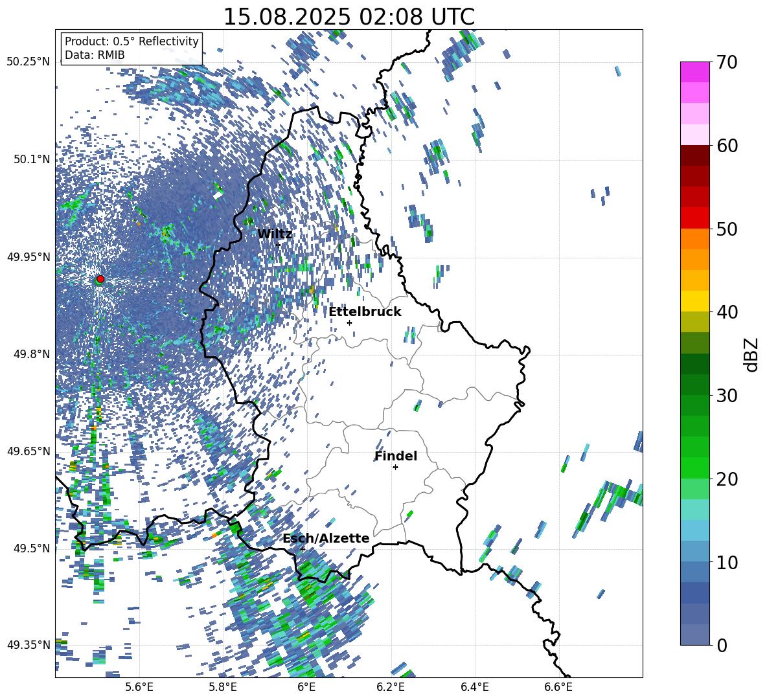Image resolution: width=767 pixels, height=700 pixels.
Task: Click the colorbar value 30
Action: click(727, 396)
